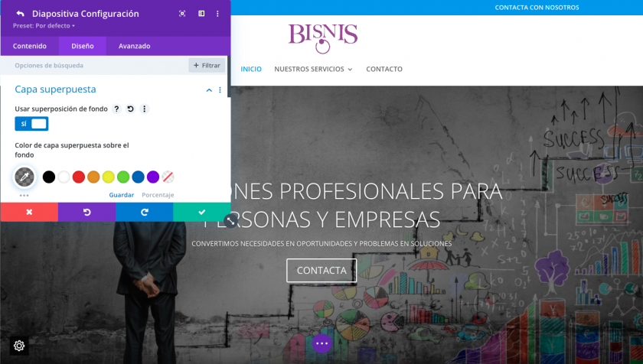Viewport: 643px width, 364px height.
Task: Reset the Usar superposición de fondo setting
Action: click(130, 109)
